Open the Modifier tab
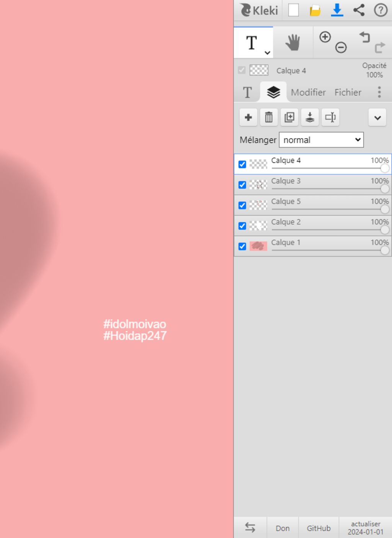 click(308, 92)
